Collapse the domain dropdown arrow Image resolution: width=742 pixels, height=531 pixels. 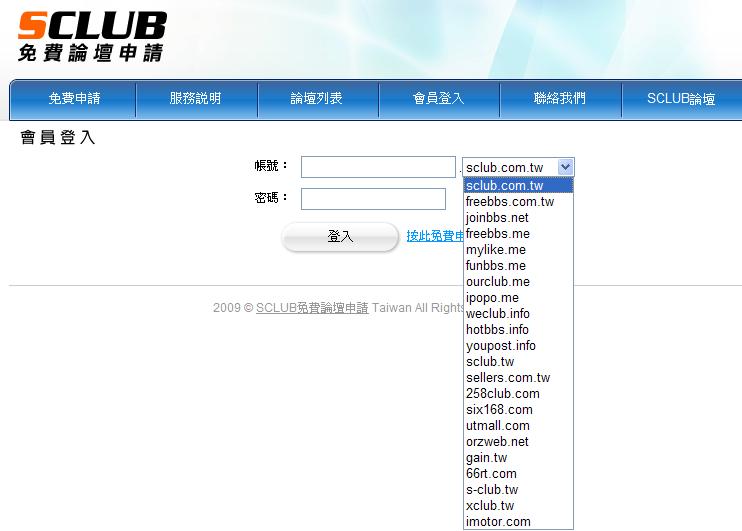[565, 167]
